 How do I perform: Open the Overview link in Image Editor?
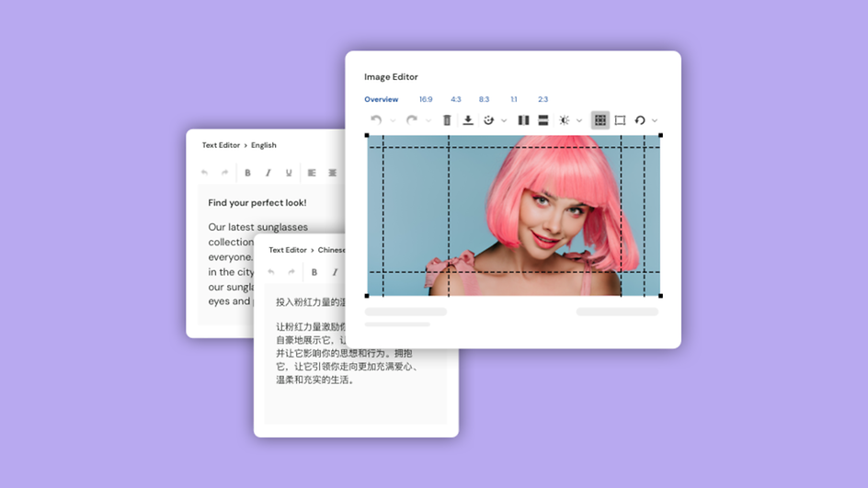coord(381,99)
